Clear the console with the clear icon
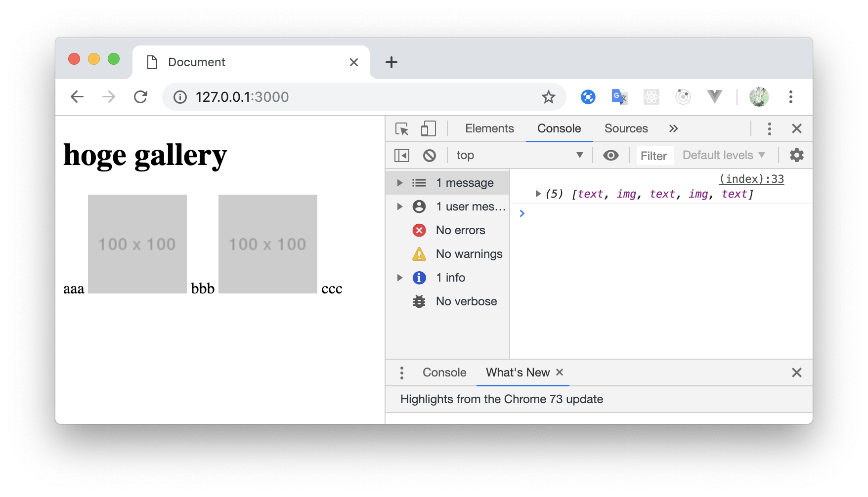 430,155
